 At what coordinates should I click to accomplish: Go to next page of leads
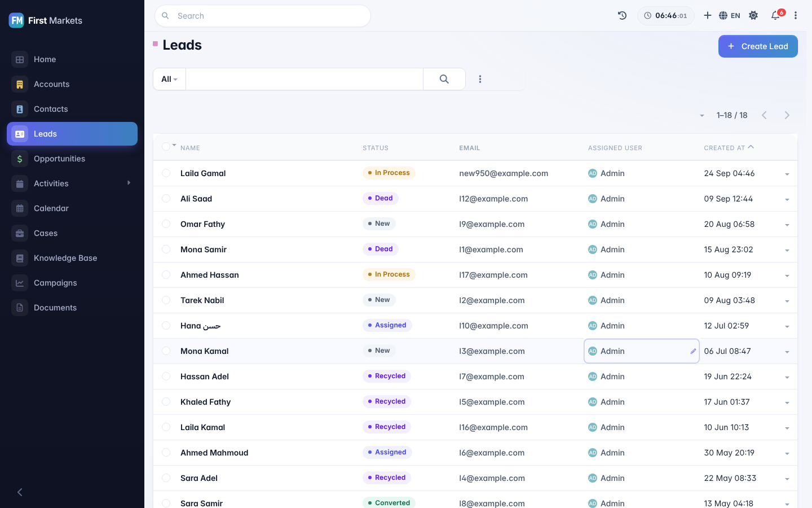tap(787, 115)
